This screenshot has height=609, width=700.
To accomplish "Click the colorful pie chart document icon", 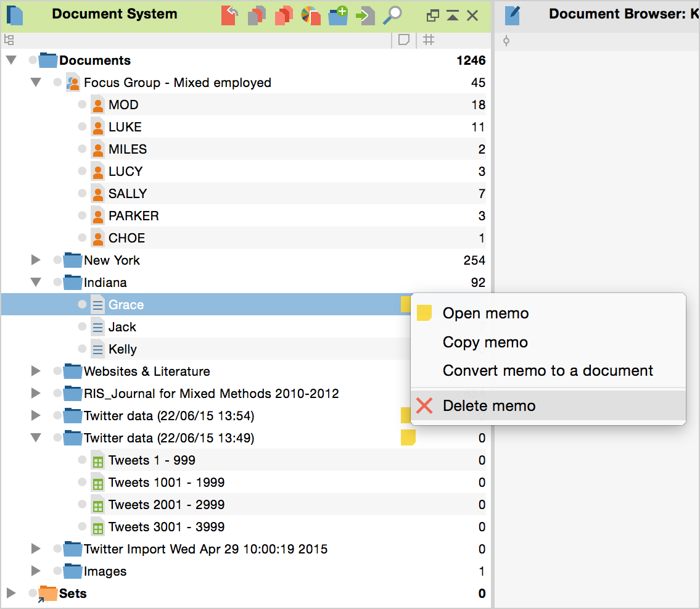I will [x=311, y=15].
